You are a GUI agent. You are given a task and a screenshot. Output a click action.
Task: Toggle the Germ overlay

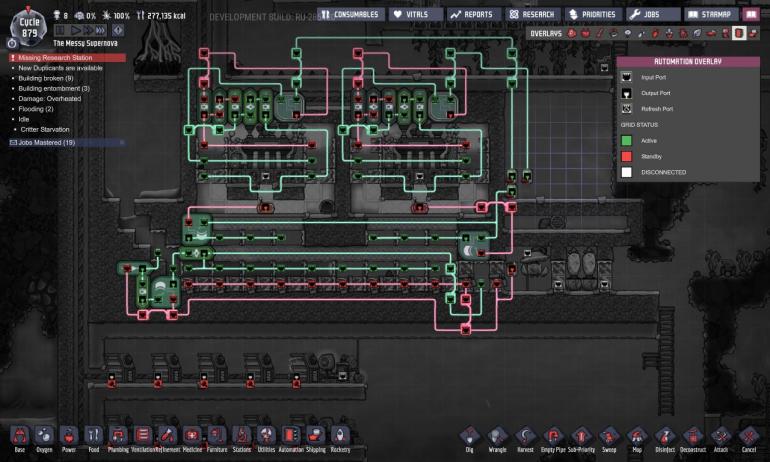click(684, 33)
